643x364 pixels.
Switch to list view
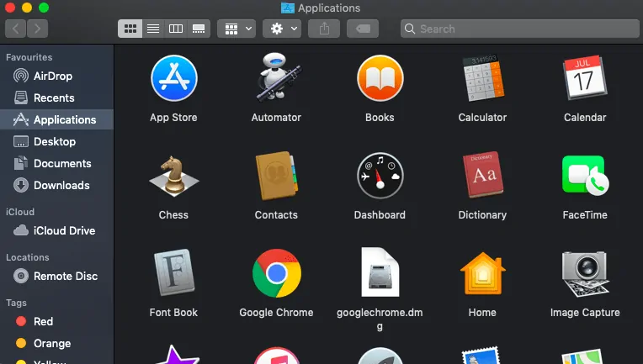(x=153, y=29)
